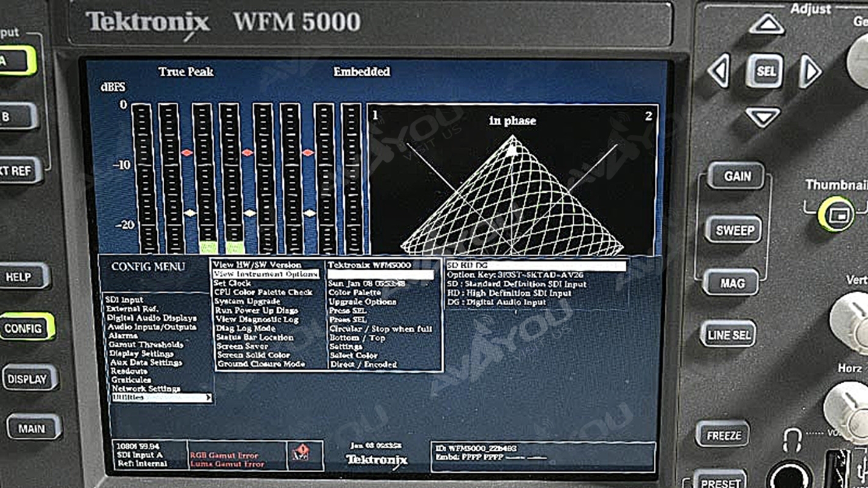Toggle the CONFIG menu button
This screenshot has width=868, height=488.
point(26,328)
